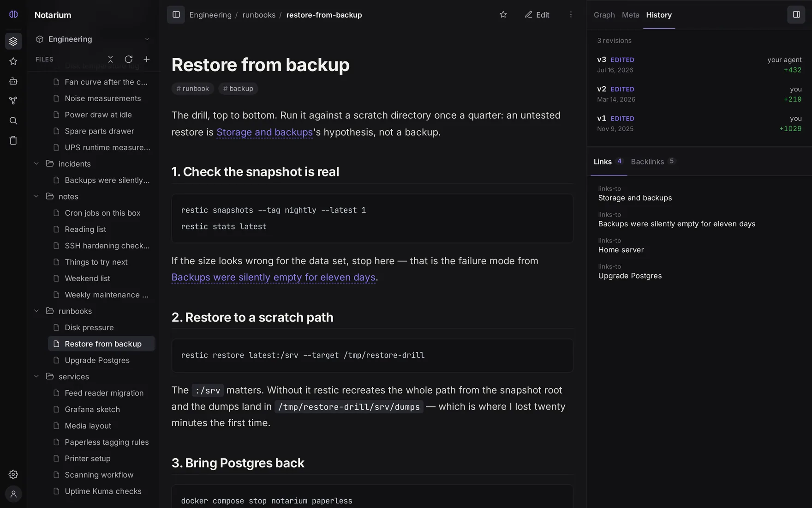Open Uptime Kuma checks file

tap(101, 491)
